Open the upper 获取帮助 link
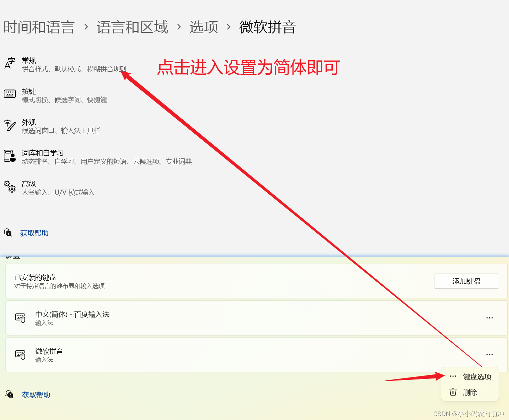Viewport: 509px width, 420px height. (34, 233)
